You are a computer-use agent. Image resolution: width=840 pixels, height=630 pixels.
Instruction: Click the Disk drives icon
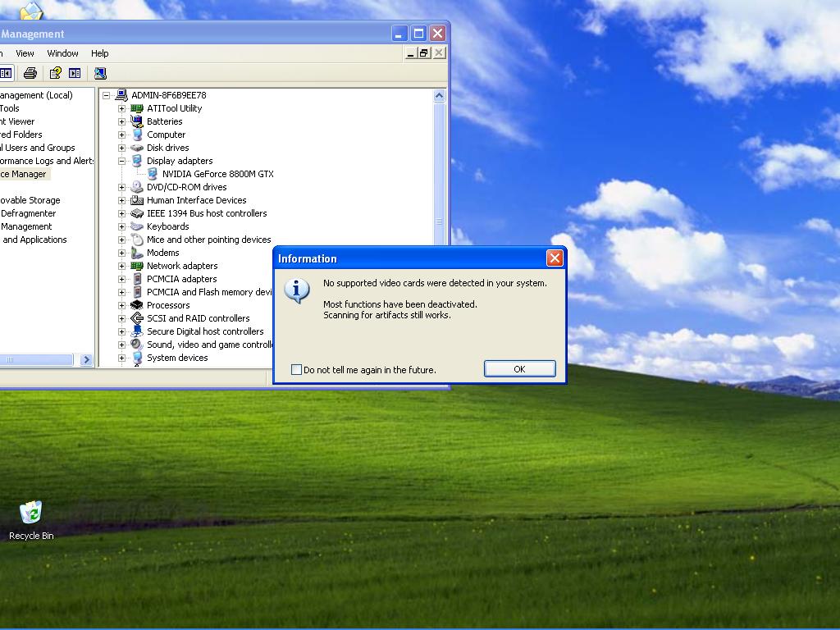[x=137, y=148]
